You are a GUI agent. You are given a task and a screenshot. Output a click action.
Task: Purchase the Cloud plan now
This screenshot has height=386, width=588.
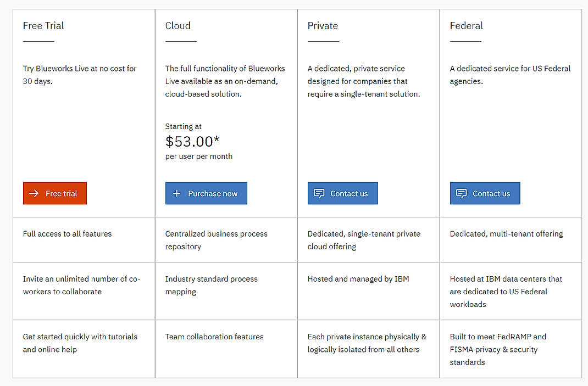pyautogui.click(x=206, y=193)
